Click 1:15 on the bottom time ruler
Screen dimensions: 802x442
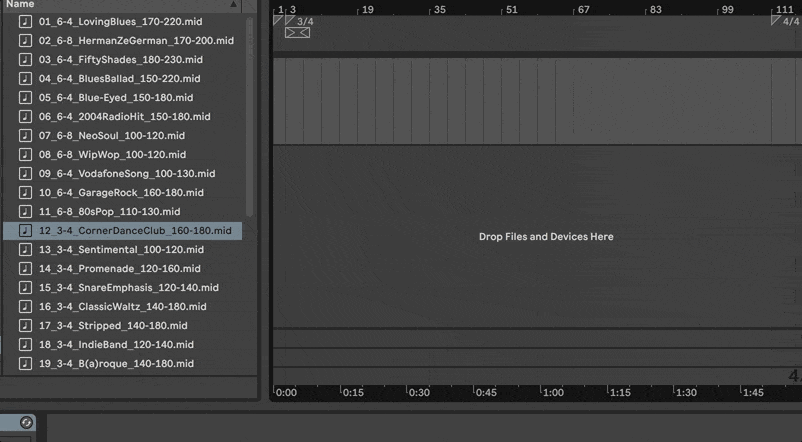(x=620, y=393)
